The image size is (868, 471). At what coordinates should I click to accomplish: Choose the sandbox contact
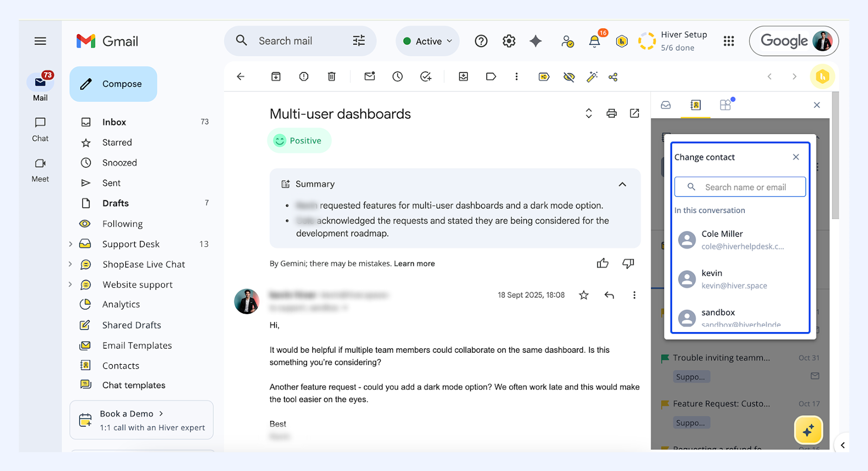coord(740,317)
